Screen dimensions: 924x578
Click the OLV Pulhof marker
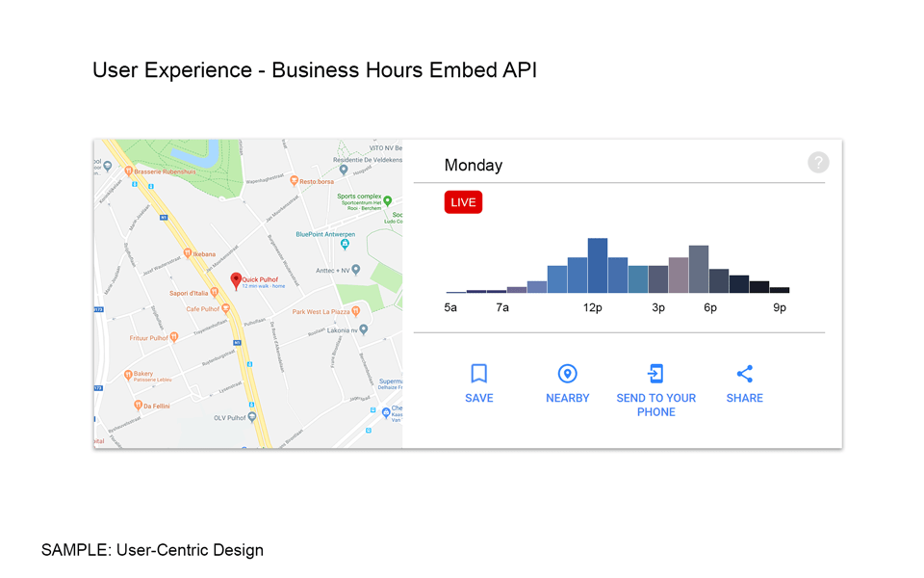(x=252, y=416)
